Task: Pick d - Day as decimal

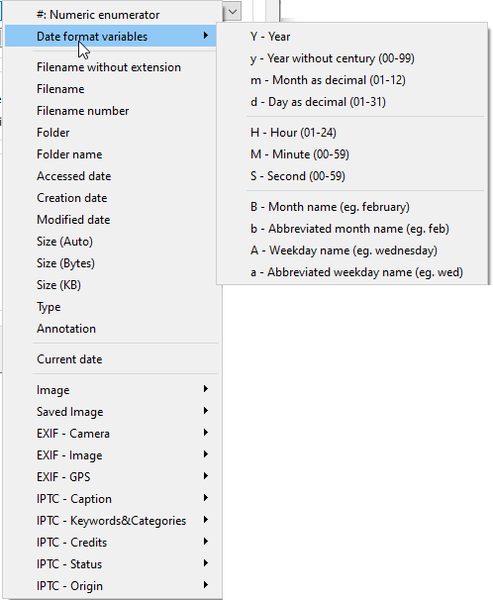Action: (x=353, y=102)
